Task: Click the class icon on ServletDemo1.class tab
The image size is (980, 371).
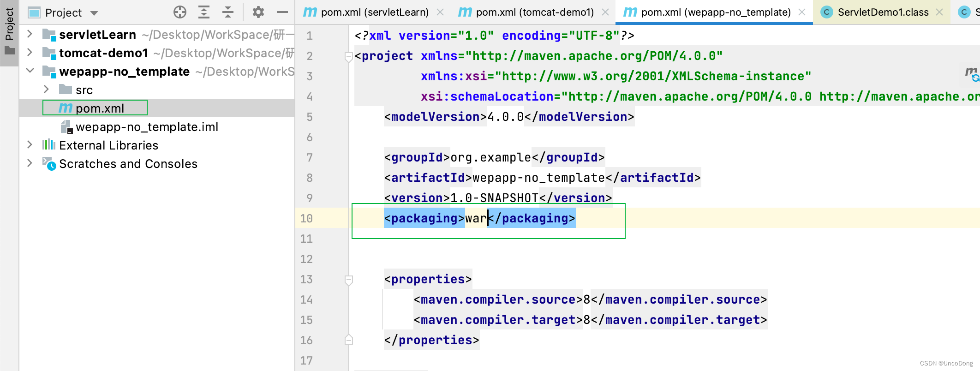Action: coord(827,12)
